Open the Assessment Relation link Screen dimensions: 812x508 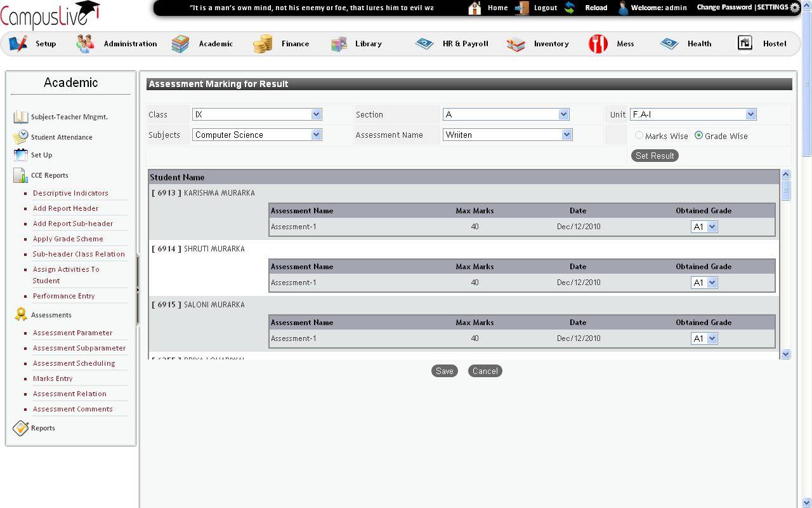pyautogui.click(x=70, y=394)
